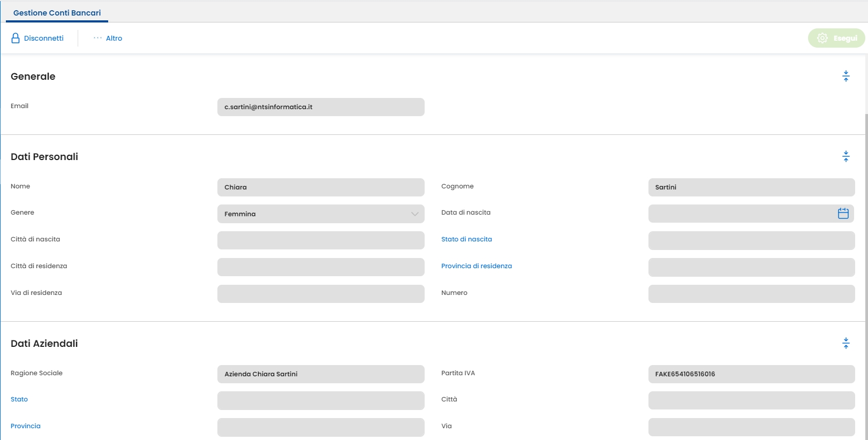Screen dimensions: 868x440
Task: Click the Stato link in Dati Aziendali
Action: [x=19, y=399]
